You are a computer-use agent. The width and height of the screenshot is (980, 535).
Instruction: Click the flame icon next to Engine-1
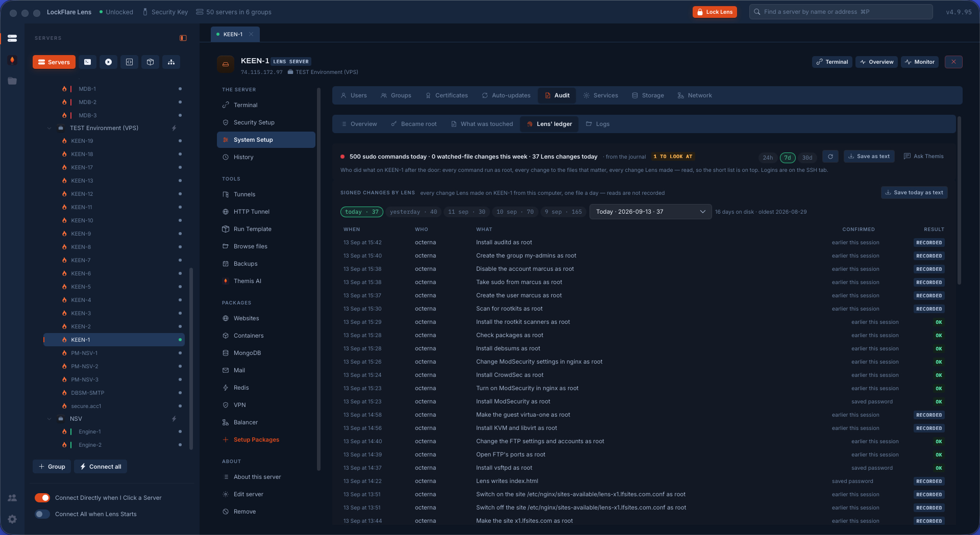tap(64, 431)
